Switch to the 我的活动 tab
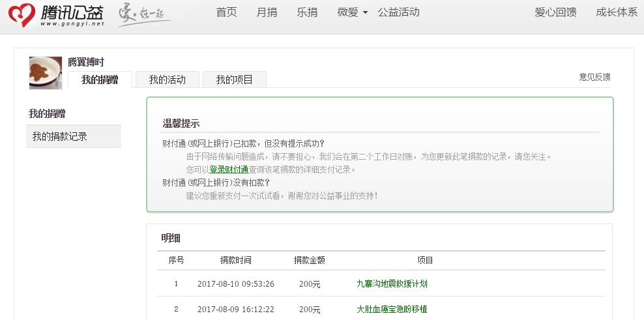 168,80
